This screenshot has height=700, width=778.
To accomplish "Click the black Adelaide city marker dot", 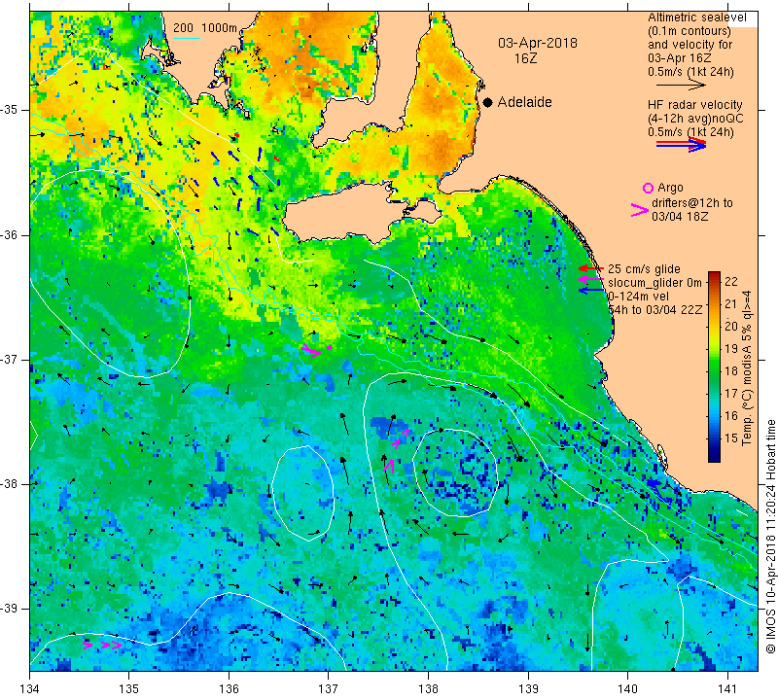I will [488, 102].
